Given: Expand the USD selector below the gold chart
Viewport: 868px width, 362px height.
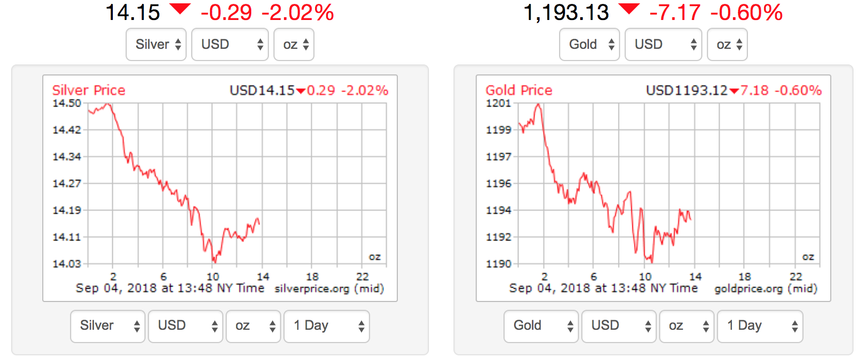Looking at the screenshot, I should click(619, 326).
